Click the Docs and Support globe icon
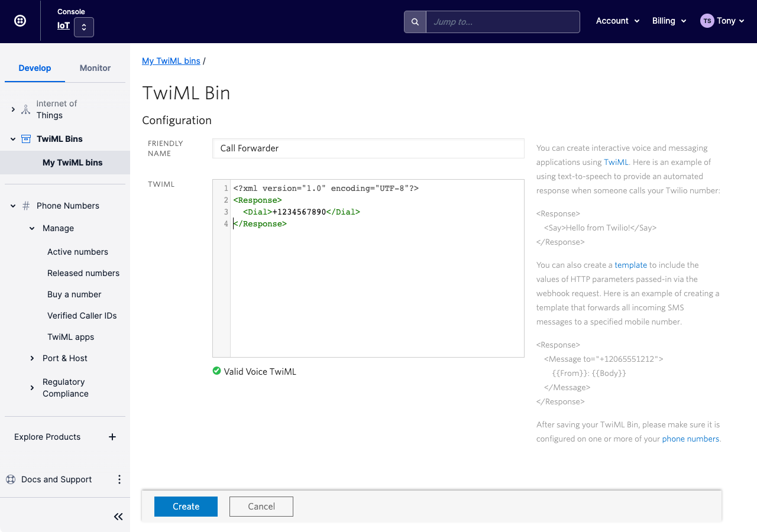Viewport: 757px width, 532px height. point(9,479)
